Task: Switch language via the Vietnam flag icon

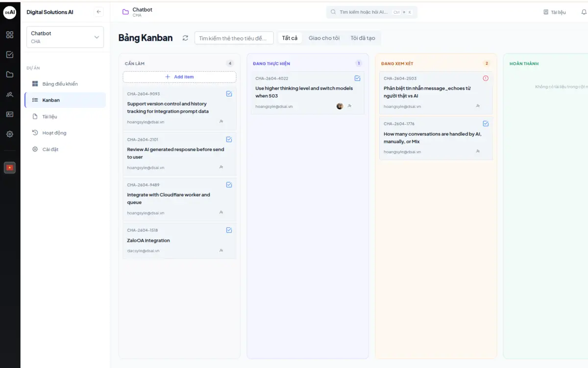Action: tap(10, 168)
